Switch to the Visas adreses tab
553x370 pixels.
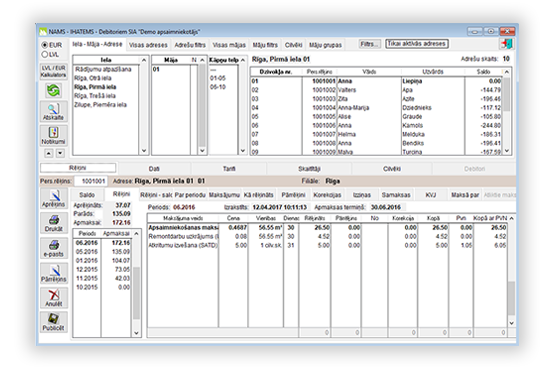148,45
